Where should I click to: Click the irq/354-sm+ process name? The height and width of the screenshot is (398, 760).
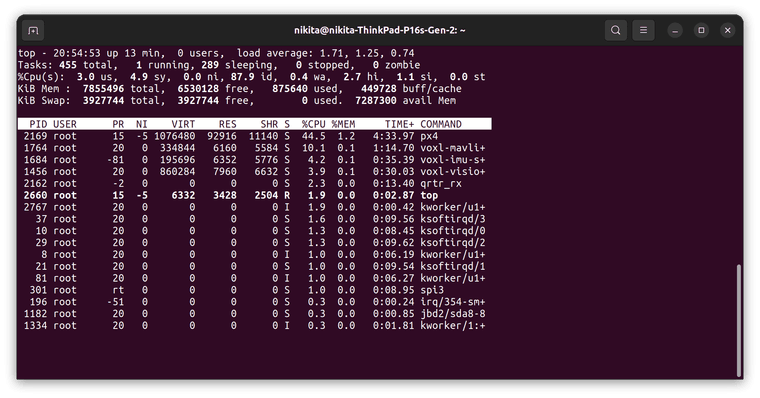point(453,302)
